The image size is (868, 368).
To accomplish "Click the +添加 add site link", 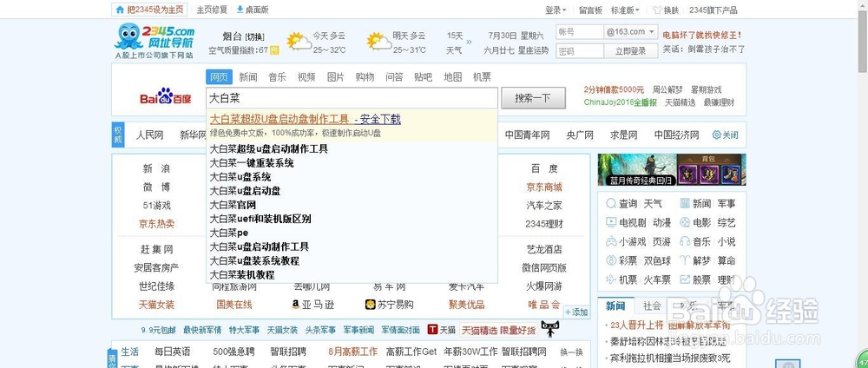I will pyautogui.click(x=576, y=312).
